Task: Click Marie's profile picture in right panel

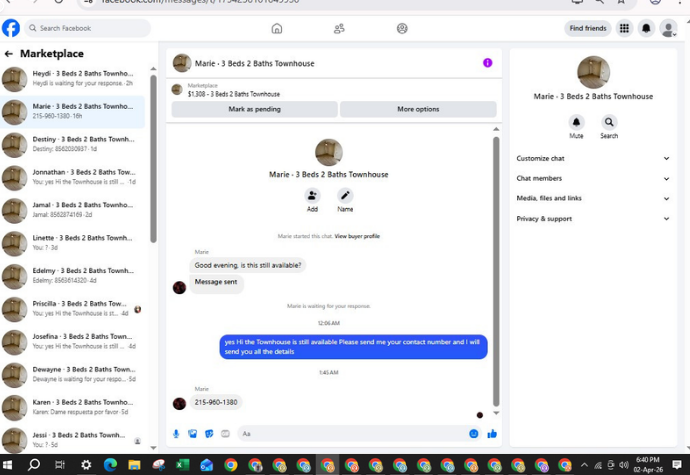Action: point(593,73)
